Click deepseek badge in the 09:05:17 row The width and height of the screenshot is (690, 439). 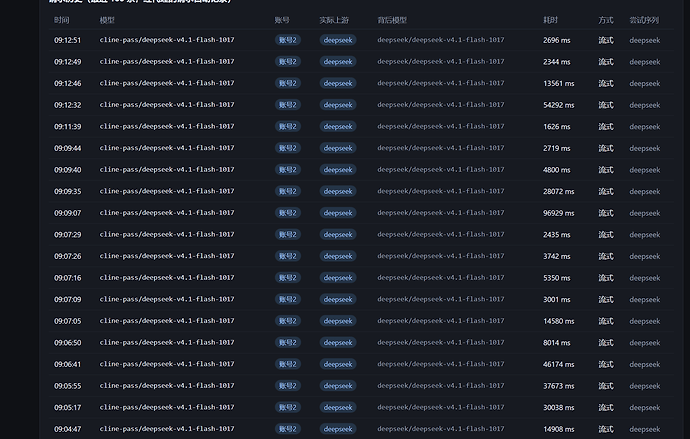(338, 407)
